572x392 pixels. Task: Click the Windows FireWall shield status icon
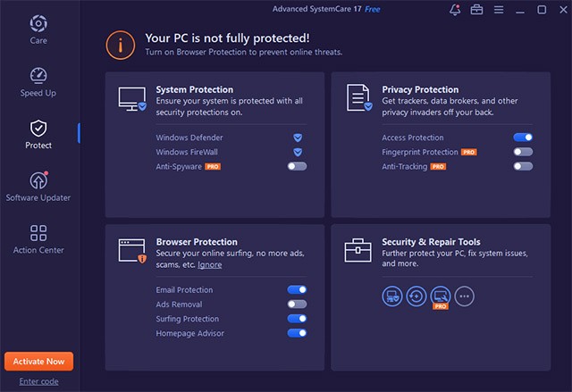[298, 153]
